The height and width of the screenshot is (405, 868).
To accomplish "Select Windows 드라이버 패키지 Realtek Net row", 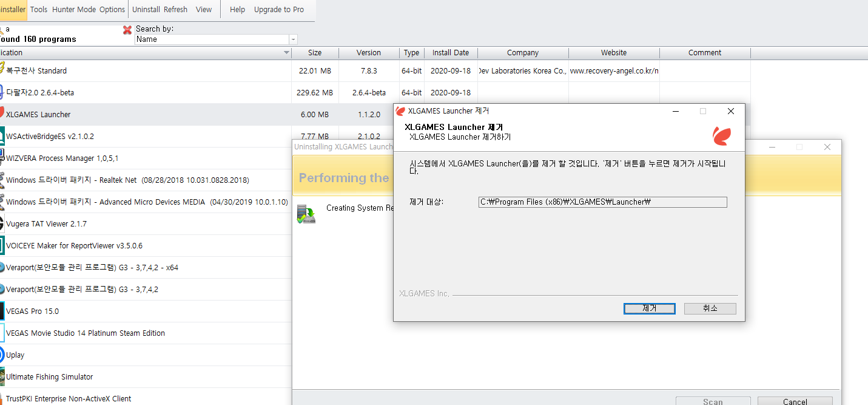I will pyautogui.click(x=146, y=180).
